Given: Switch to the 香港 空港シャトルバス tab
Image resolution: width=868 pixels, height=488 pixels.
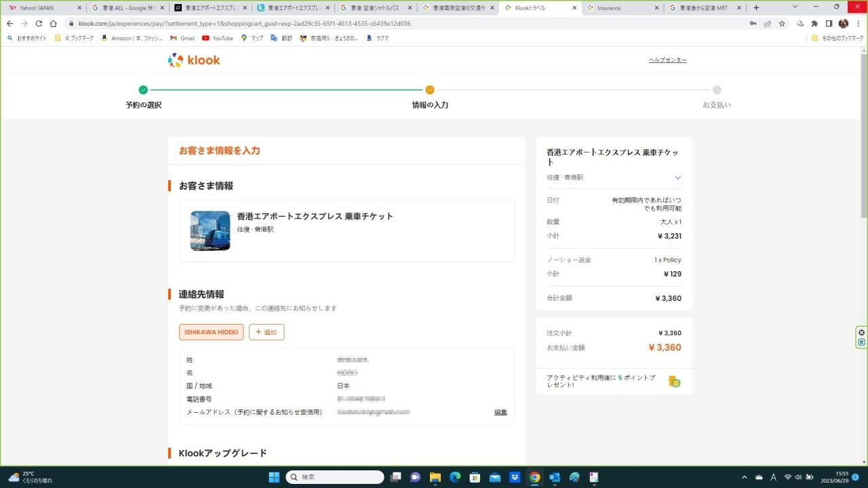Looking at the screenshot, I should point(376,8).
